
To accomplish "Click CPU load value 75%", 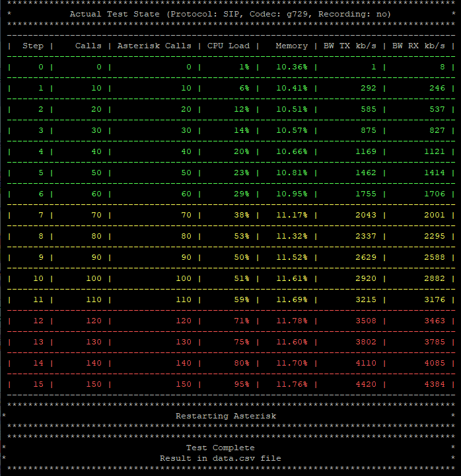I will [242, 342].
